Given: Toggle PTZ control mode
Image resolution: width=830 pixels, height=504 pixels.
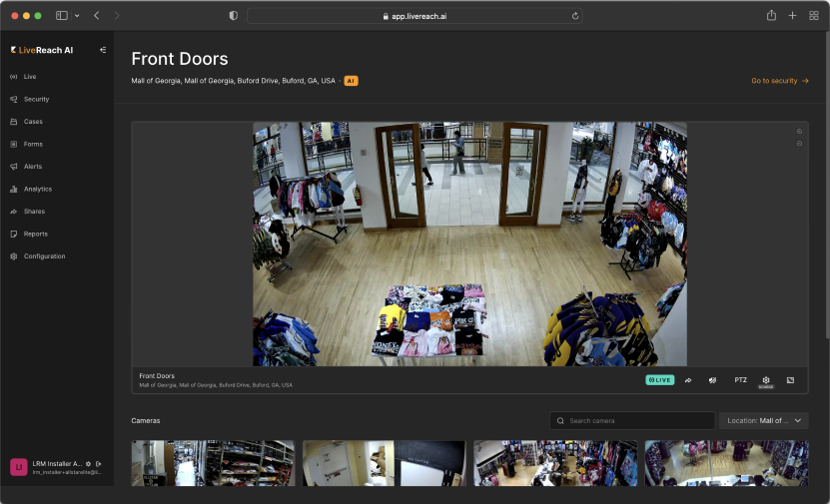Looking at the screenshot, I should click(740, 380).
